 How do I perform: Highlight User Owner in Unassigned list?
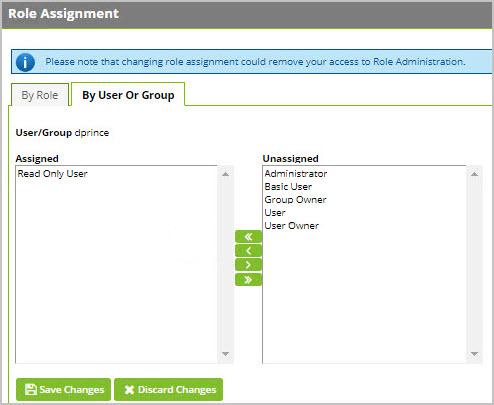coord(292,226)
